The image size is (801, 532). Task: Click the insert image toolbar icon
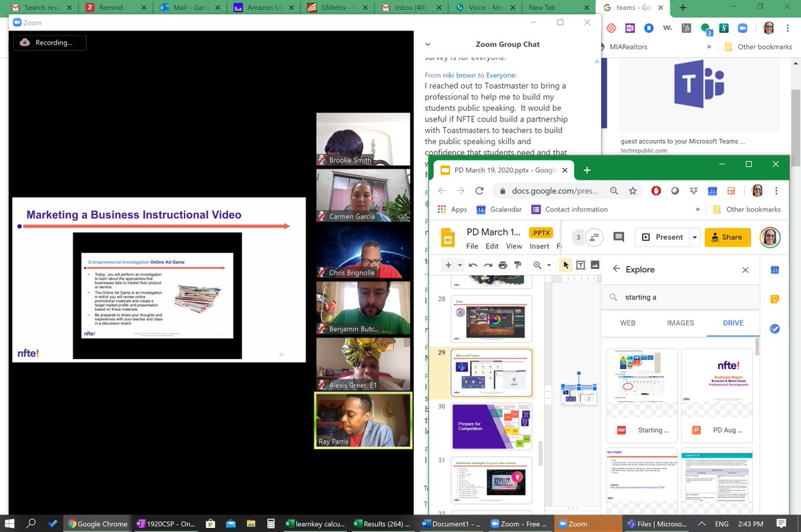click(595, 265)
